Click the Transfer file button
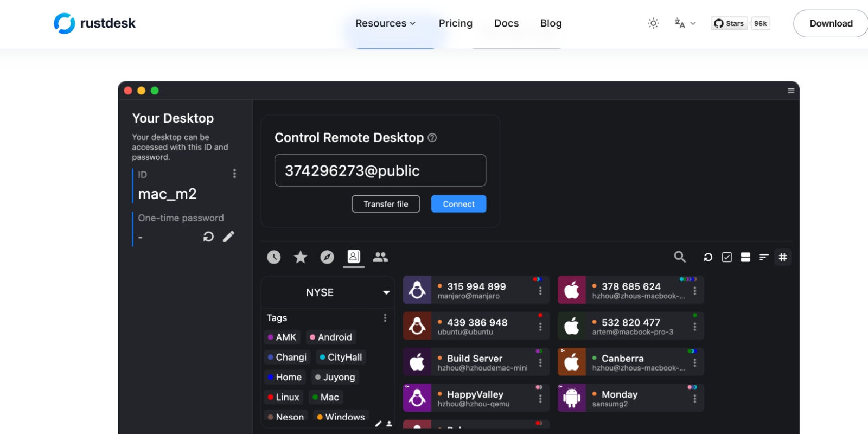Viewport: 868px width, 434px height. [386, 204]
